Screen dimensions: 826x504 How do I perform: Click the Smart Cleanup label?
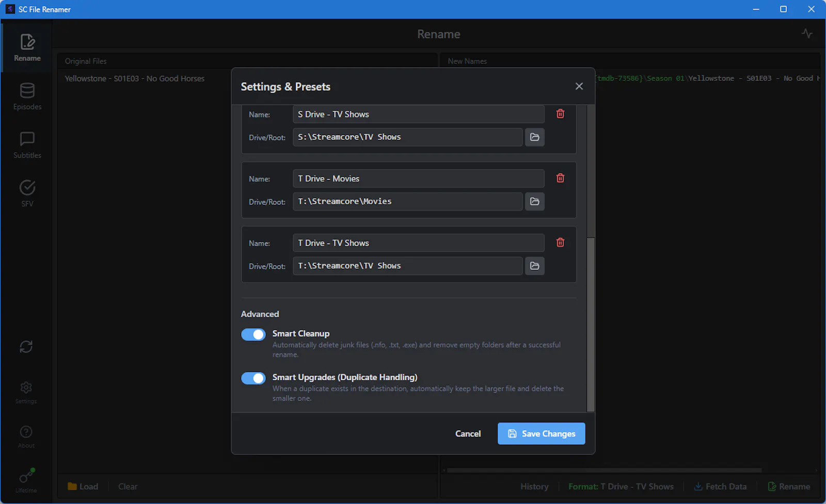(301, 334)
